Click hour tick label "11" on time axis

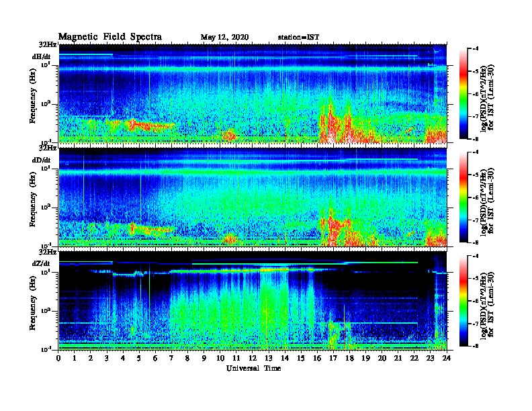pyautogui.click(x=236, y=359)
